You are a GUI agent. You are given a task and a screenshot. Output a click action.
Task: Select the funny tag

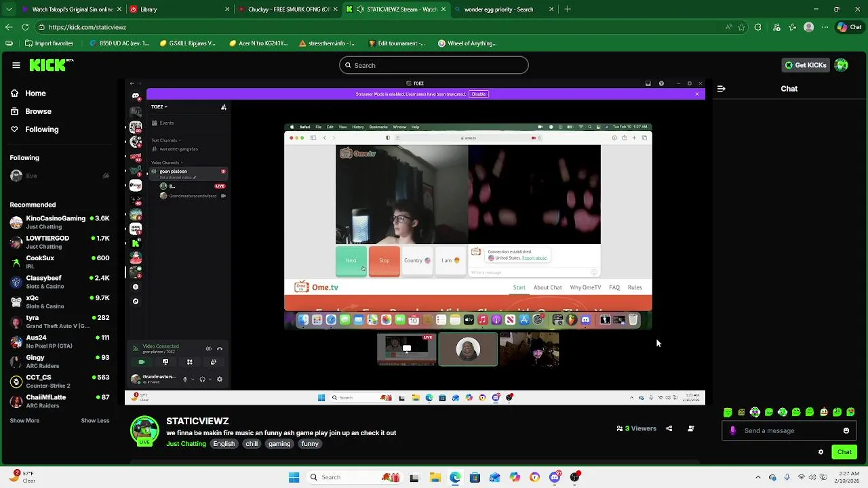(310, 444)
